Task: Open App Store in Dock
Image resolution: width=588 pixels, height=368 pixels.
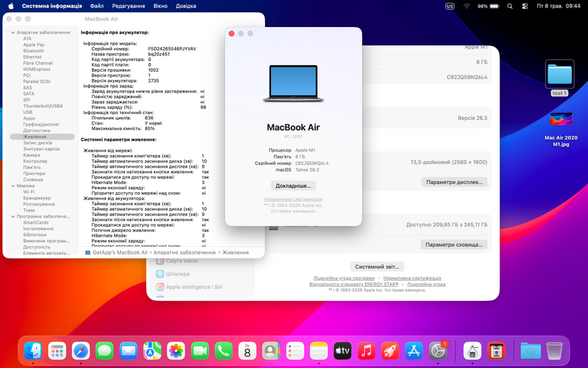Action: (414, 351)
